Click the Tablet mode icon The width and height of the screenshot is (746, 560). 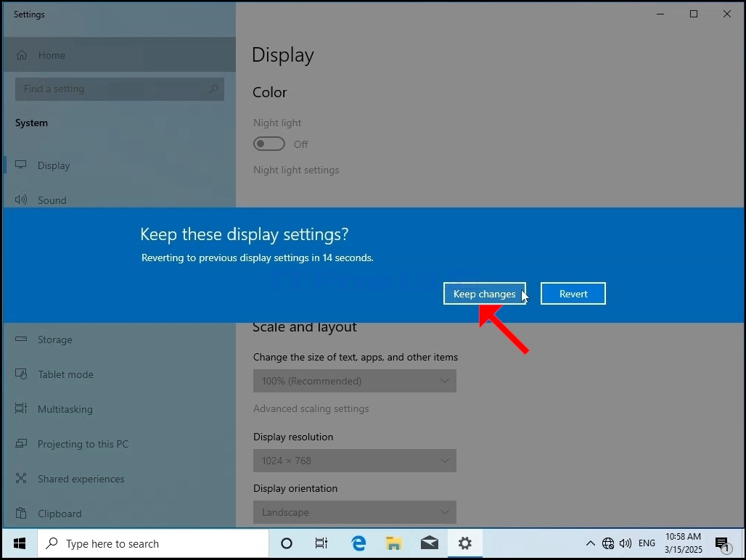[x=21, y=374]
